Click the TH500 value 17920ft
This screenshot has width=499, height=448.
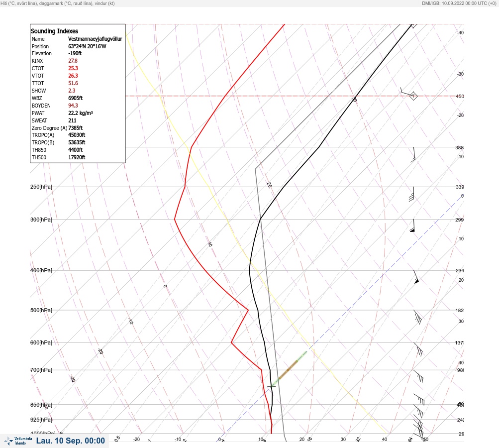point(77,157)
